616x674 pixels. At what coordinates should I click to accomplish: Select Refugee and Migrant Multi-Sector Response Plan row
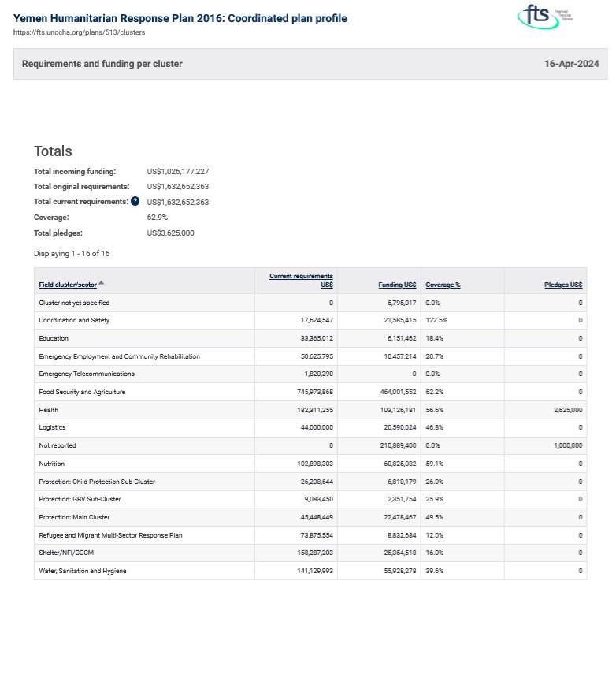coord(310,535)
